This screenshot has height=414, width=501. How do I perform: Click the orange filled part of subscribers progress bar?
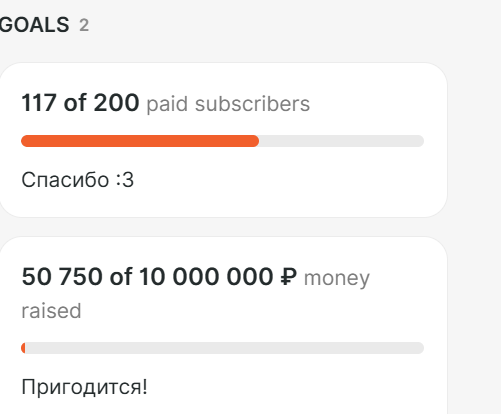point(140,141)
